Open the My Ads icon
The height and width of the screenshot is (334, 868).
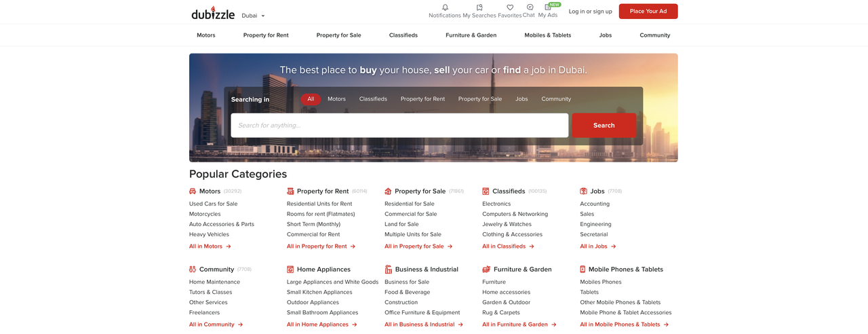coord(547,7)
